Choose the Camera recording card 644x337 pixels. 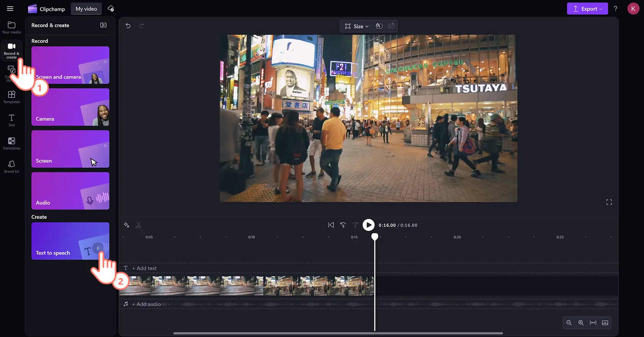pyautogui.click(x=70, y=107)
